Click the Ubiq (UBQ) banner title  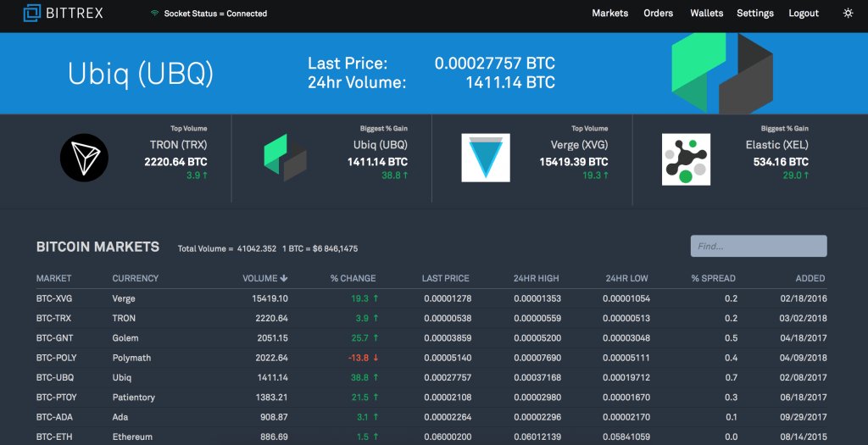140,75
